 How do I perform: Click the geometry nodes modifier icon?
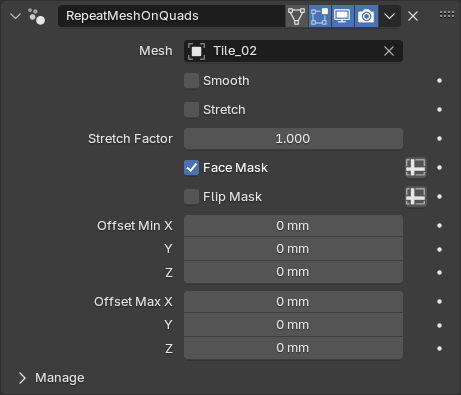(37, 16)
